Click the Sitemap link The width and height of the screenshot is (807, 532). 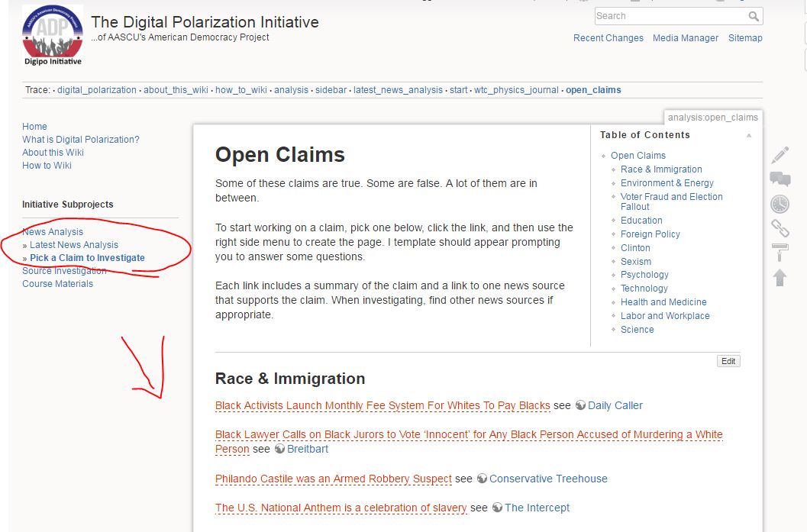[x=744, y=38]
